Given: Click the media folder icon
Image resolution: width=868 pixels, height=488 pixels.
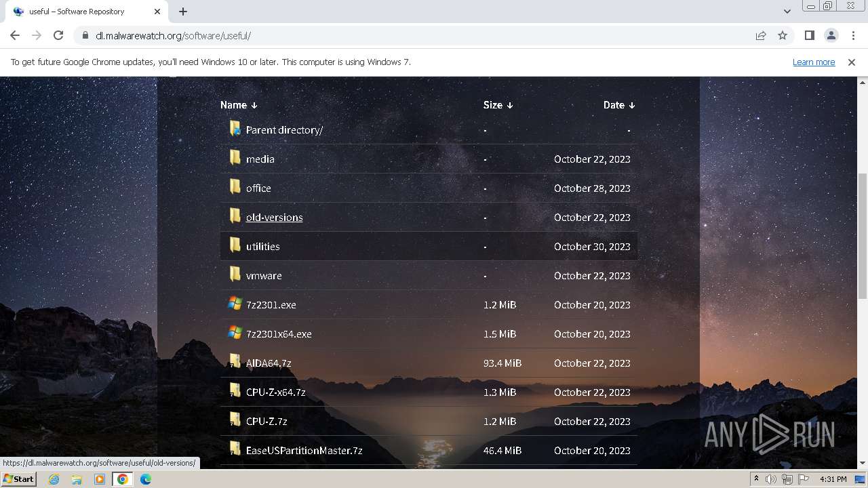Looking at the screenshot, I should tap(235, 158).
